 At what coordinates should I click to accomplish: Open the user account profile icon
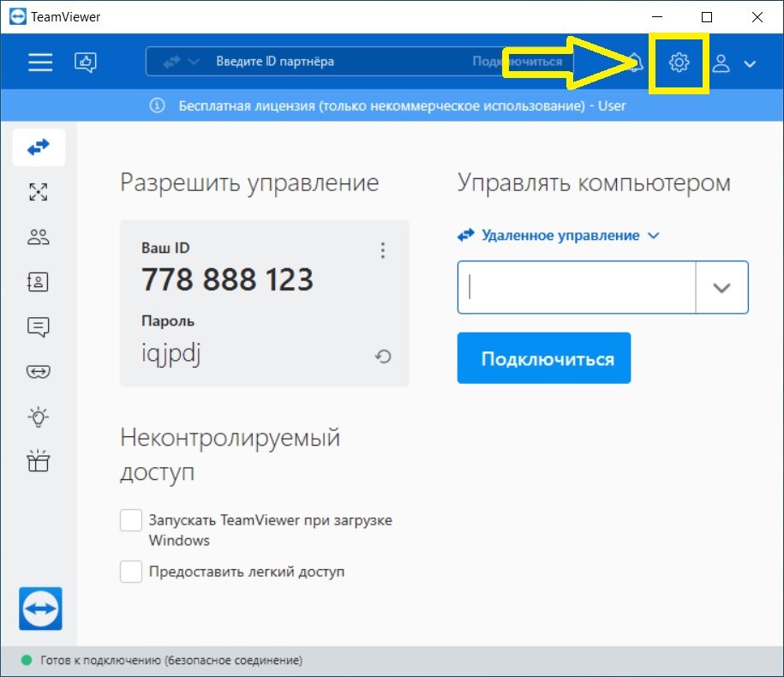(x=721, y=63)
